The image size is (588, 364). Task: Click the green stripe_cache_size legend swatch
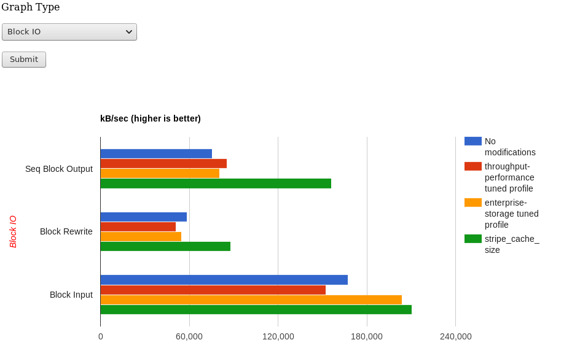[x=472, y=239]
